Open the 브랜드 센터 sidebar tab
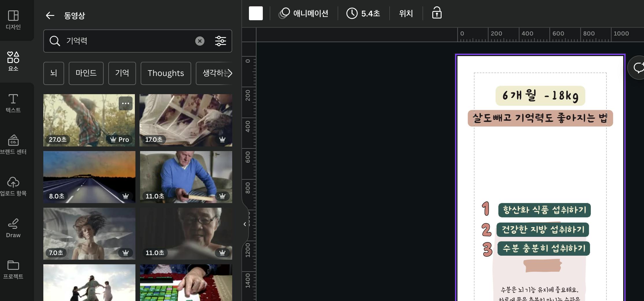This screenshot has height=301, width=644. [13, 145]
